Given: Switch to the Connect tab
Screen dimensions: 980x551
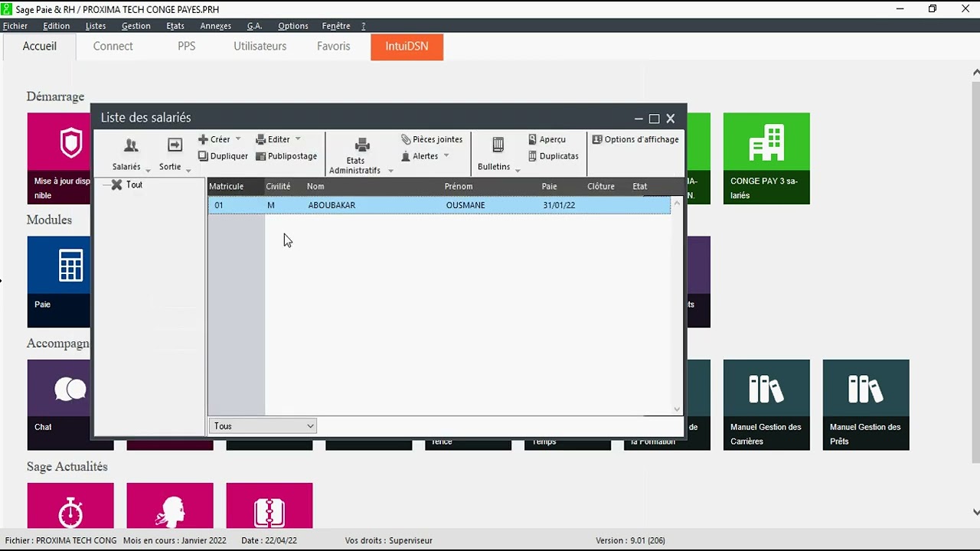Looking at the screenshot, I should [x=113, y=46].
